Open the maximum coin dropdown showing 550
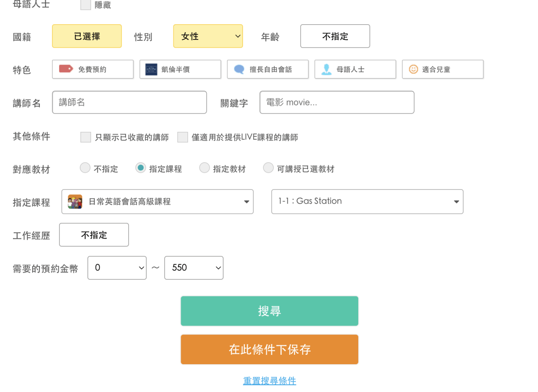Viewport: 538px width, 392px height. pyautogui.click(x=194, y=268)
